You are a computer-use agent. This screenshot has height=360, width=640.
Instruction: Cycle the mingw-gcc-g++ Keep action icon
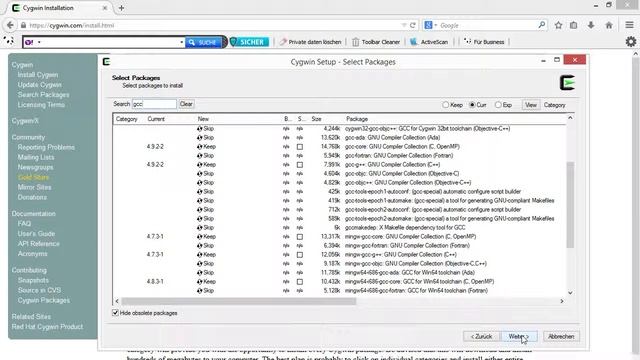(200, 254)
